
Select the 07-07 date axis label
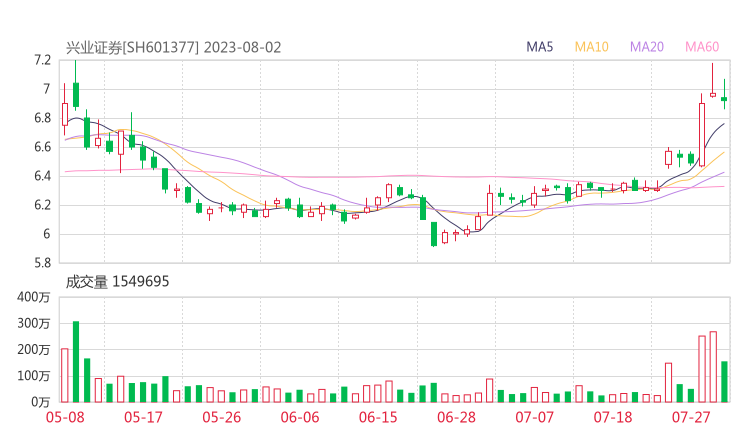(x=534, y=417)
